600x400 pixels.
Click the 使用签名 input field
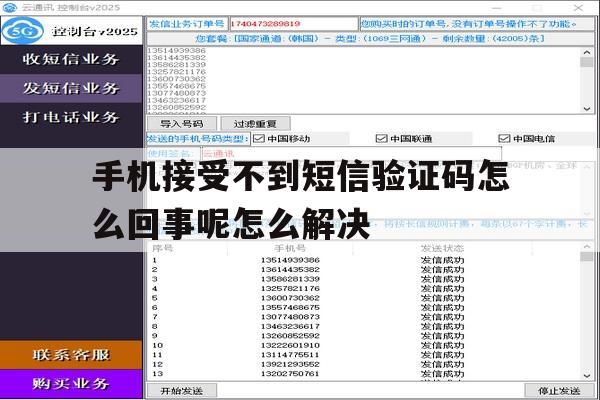coord(351,154)
